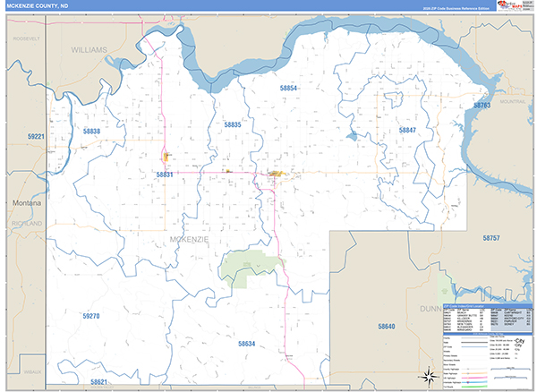Select ZIP code label 58640
This screenshot has width=537, height=392.
387,327
